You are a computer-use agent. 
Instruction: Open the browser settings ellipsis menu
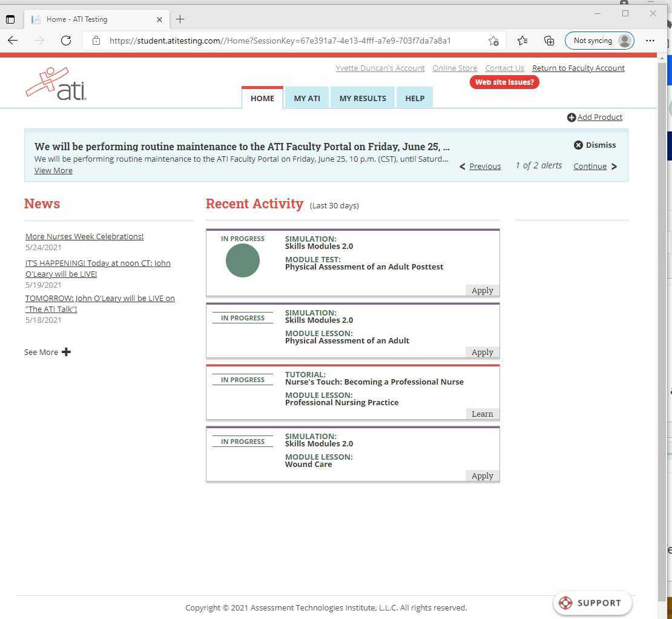point(650,41)
